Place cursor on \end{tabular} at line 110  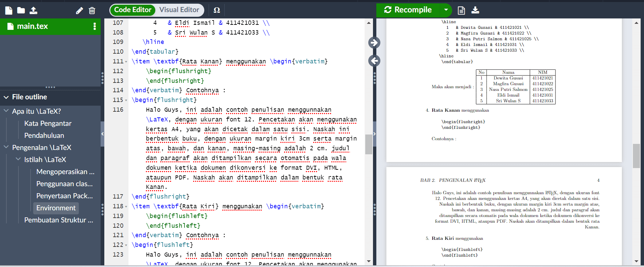[x=155, y=52]
